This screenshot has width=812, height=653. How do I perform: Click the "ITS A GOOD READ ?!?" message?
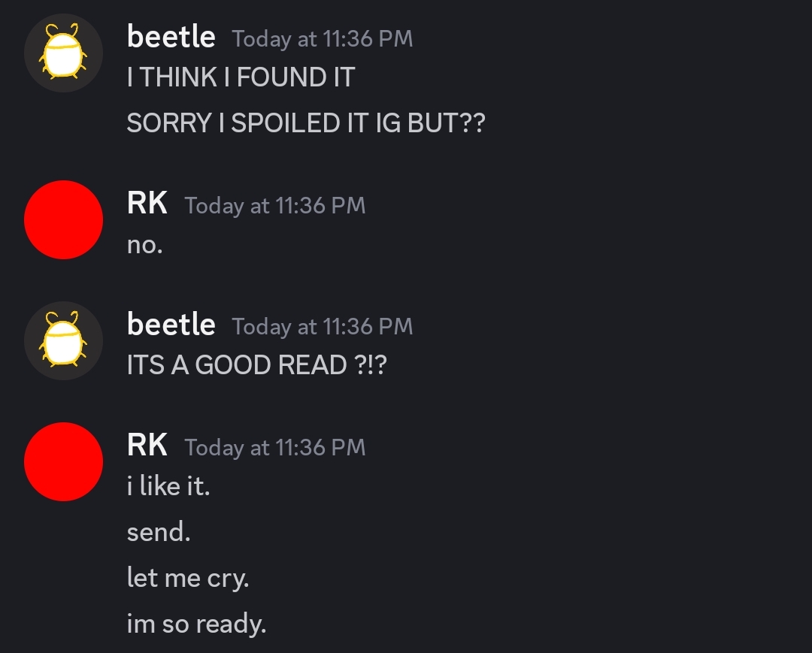pyautogui.click(x=256, y=365)
